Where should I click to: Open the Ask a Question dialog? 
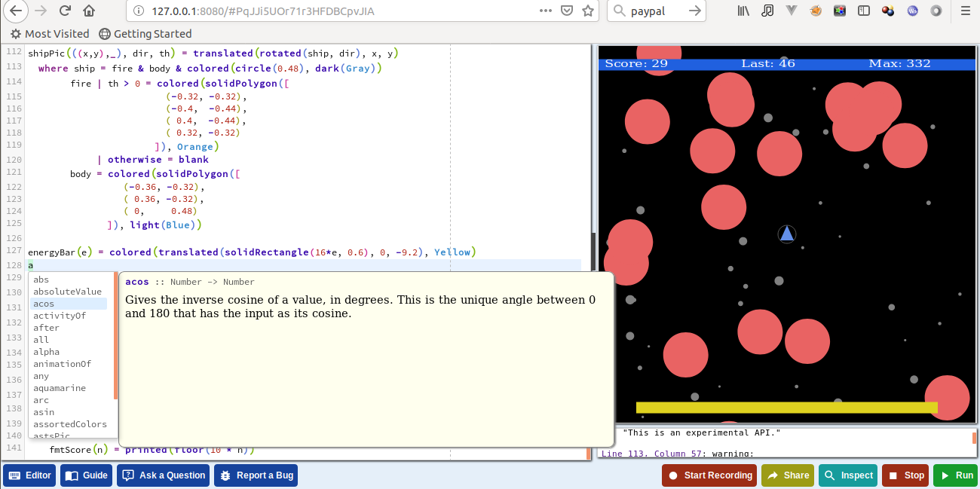coord(163,475)
